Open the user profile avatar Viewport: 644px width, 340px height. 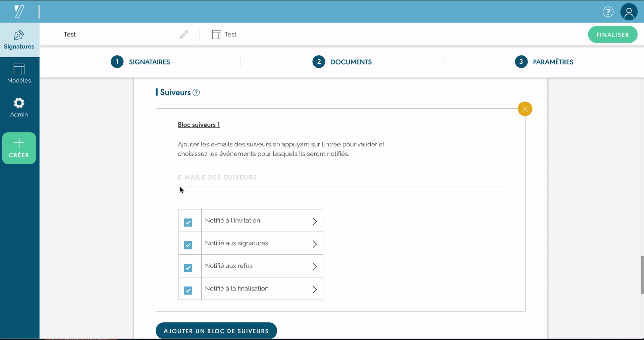[629, 12]
